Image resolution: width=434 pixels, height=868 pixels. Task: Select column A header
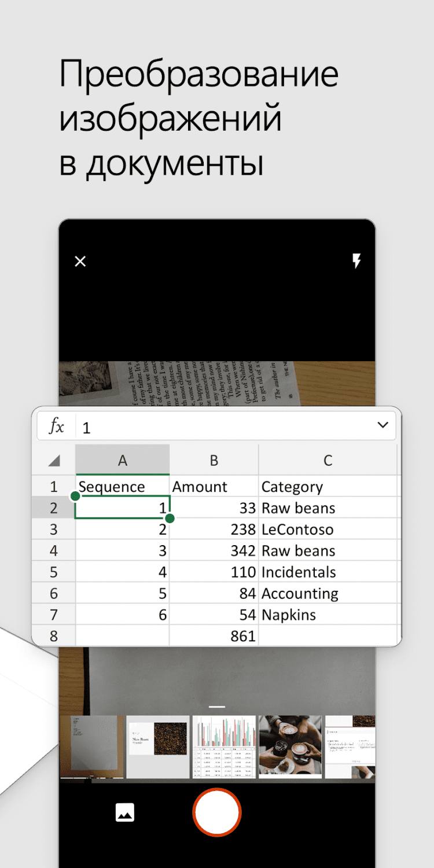coord(122,461)
